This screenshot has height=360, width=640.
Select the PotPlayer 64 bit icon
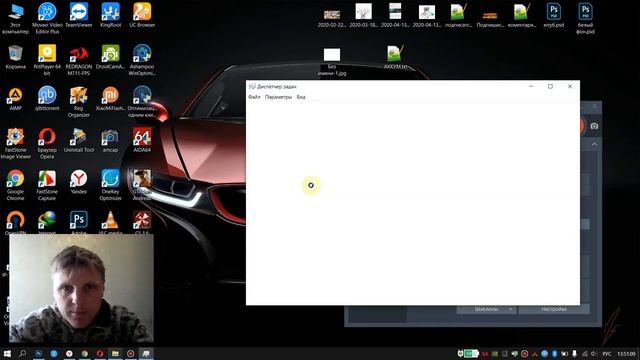47,60
